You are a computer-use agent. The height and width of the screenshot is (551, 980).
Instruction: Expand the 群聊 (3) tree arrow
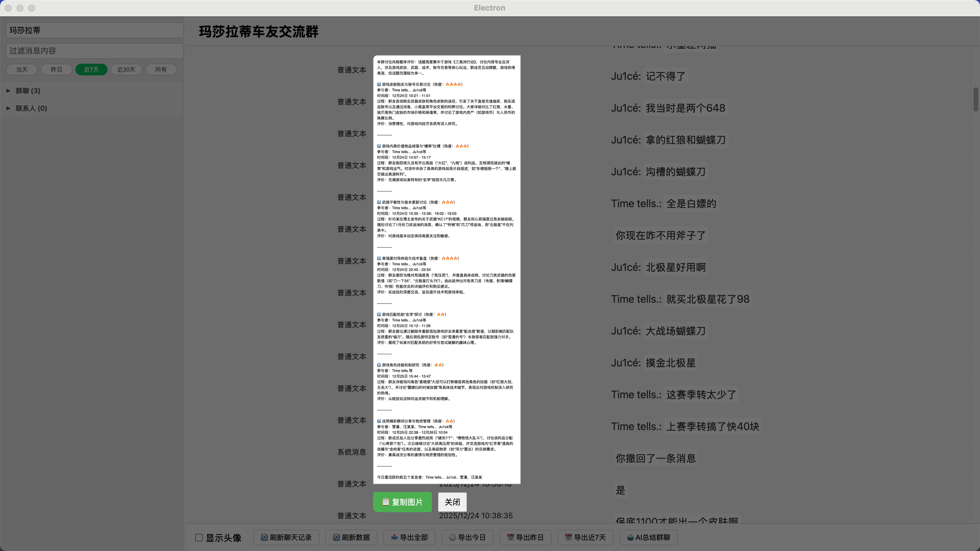pos(8,91)
